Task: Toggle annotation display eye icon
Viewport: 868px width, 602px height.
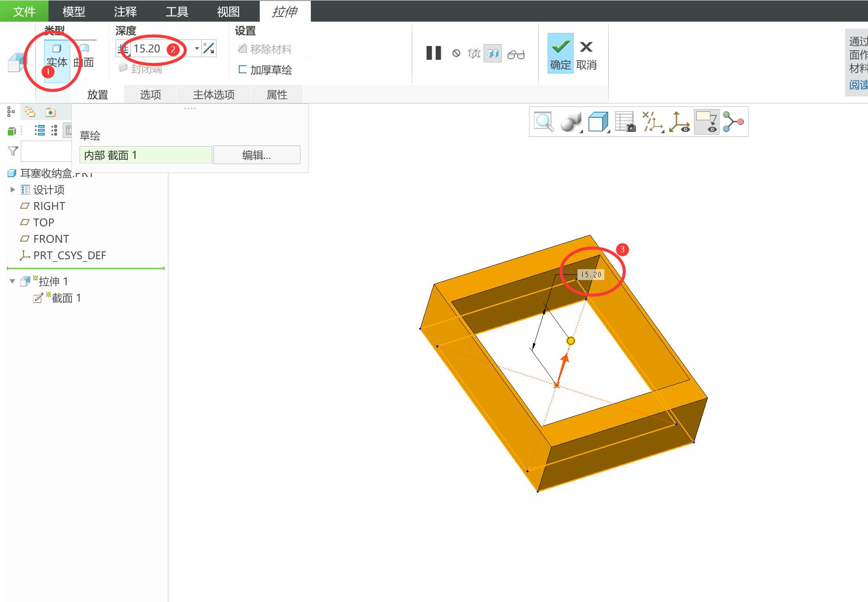Action: click(x=707, y=122)
